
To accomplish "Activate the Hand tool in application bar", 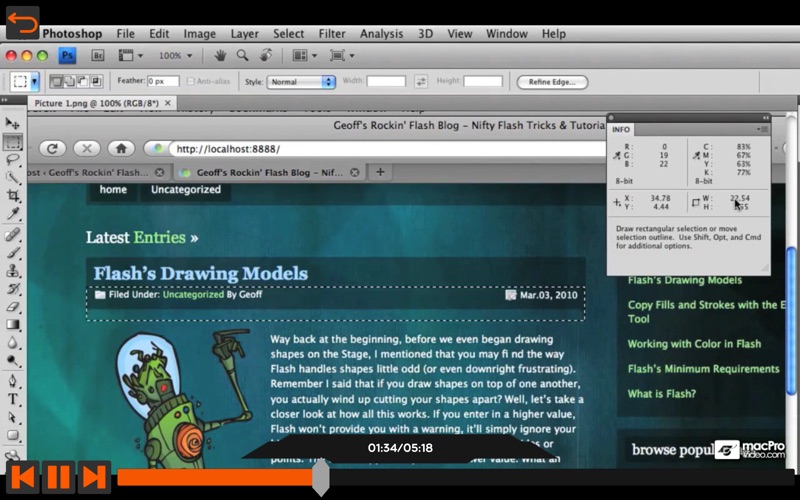I will coord(219,56).
